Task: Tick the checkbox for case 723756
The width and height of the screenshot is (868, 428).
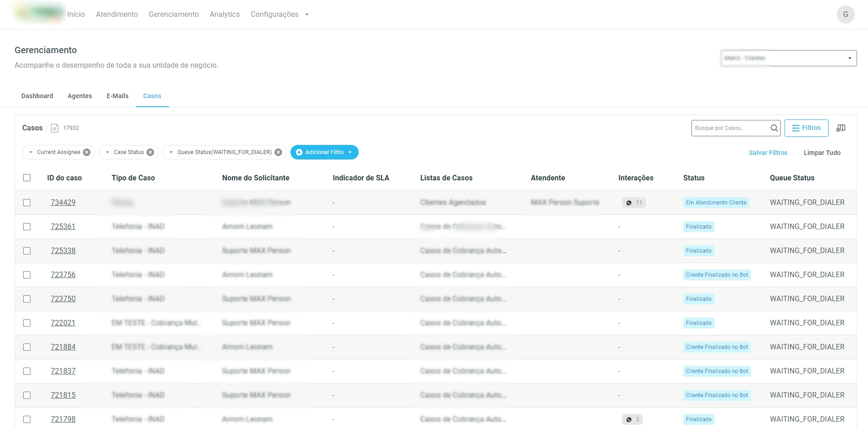Action: click(27, 275)
